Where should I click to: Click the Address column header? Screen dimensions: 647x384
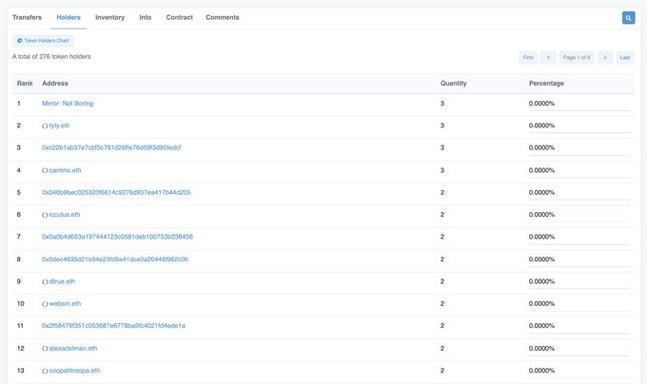(x=55, y=83)
